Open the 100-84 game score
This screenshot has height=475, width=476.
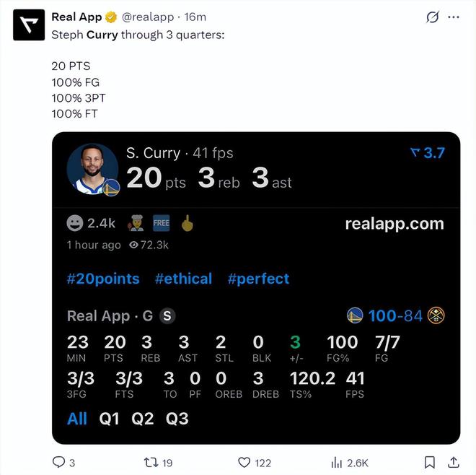(x=395, y=315)
